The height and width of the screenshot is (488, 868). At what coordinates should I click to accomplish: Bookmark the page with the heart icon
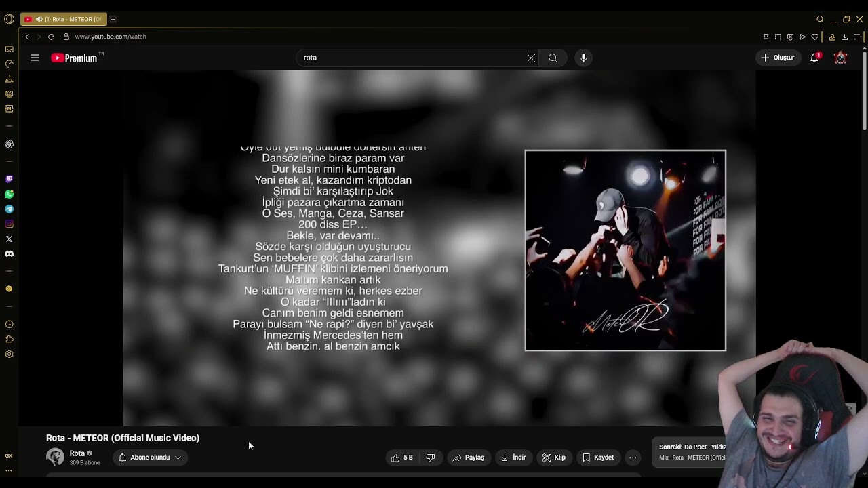[814, 37]
